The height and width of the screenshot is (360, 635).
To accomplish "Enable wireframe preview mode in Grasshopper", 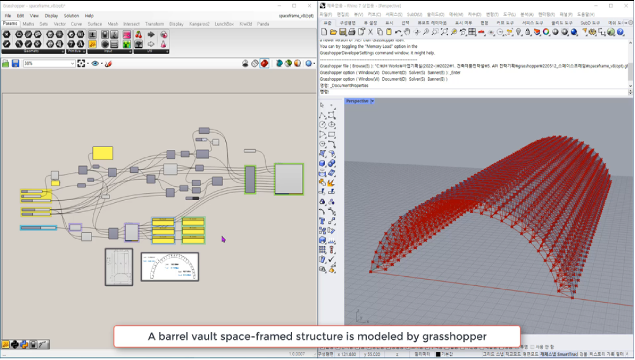I will click(x=255, y=64).
